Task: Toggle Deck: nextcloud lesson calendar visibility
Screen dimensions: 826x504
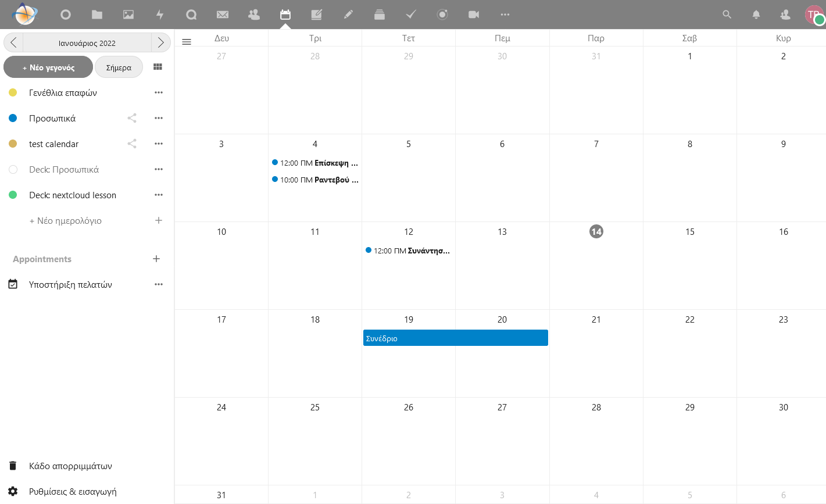Action: [x=13, y=195]
